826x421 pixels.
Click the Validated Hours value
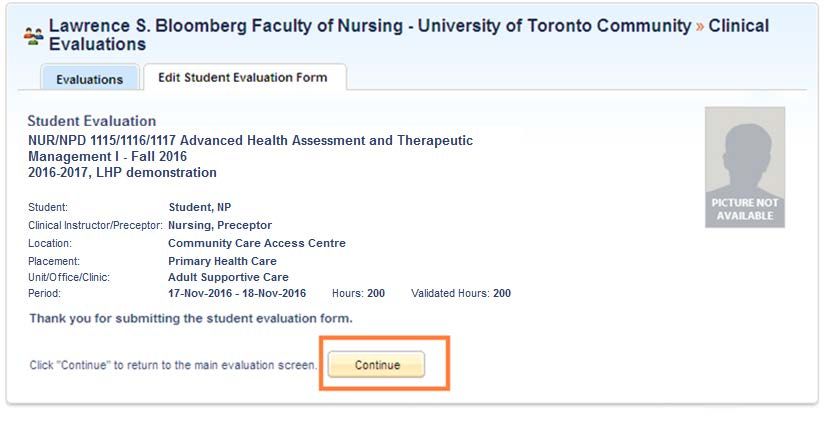(502, 293)
